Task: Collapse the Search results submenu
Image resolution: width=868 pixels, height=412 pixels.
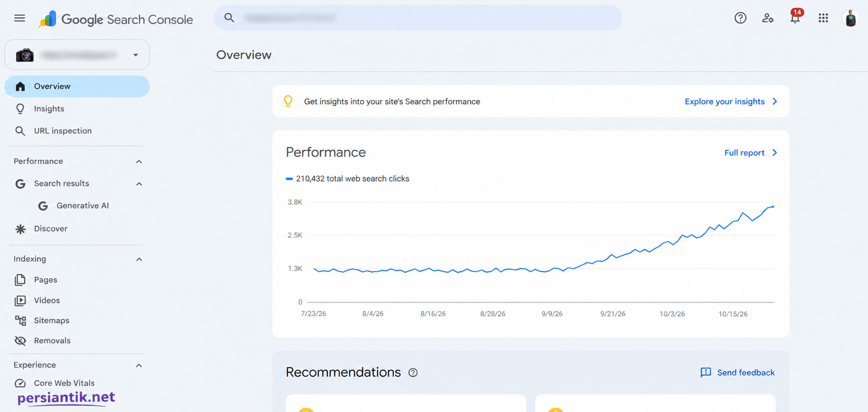Action: tap(139, 184)
